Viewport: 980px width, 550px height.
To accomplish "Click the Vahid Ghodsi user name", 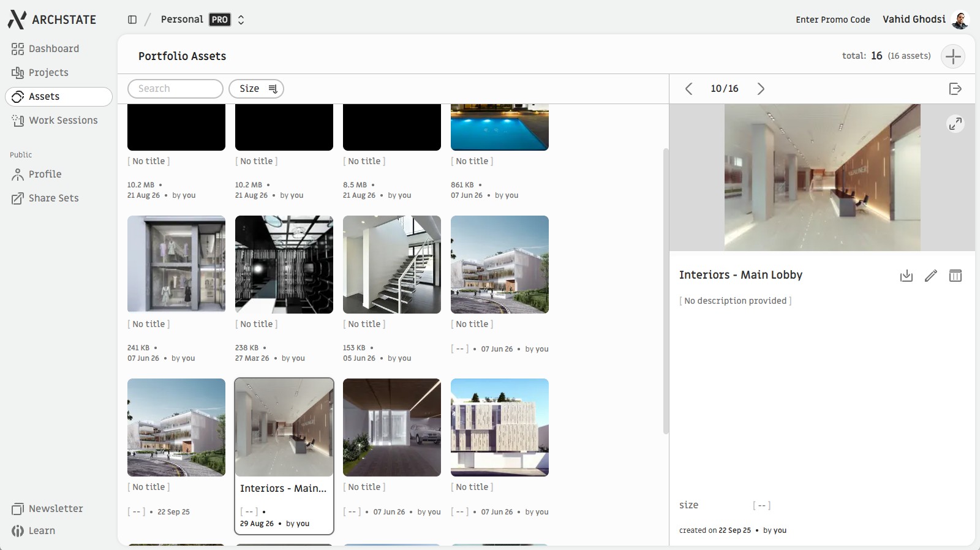I will point(914,20).
